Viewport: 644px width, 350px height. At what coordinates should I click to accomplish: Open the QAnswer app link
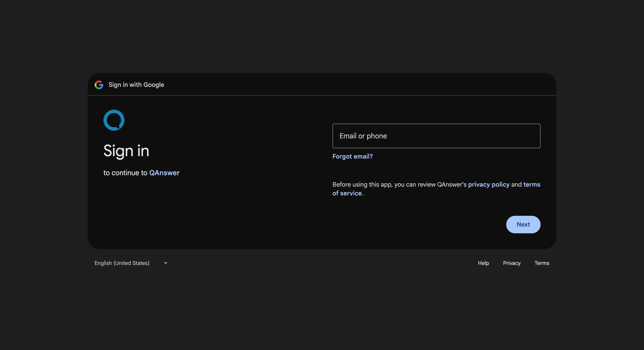(x=164, y=173)
